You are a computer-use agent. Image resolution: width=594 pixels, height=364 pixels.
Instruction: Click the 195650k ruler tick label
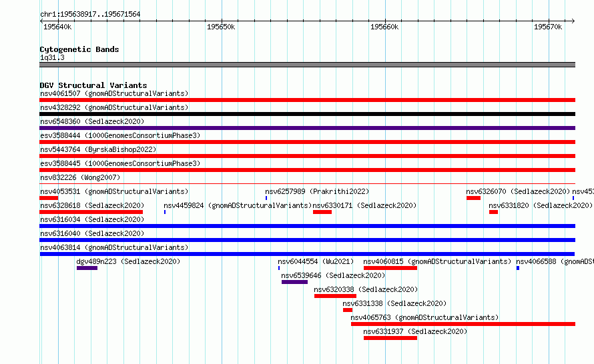coord(221,27)
